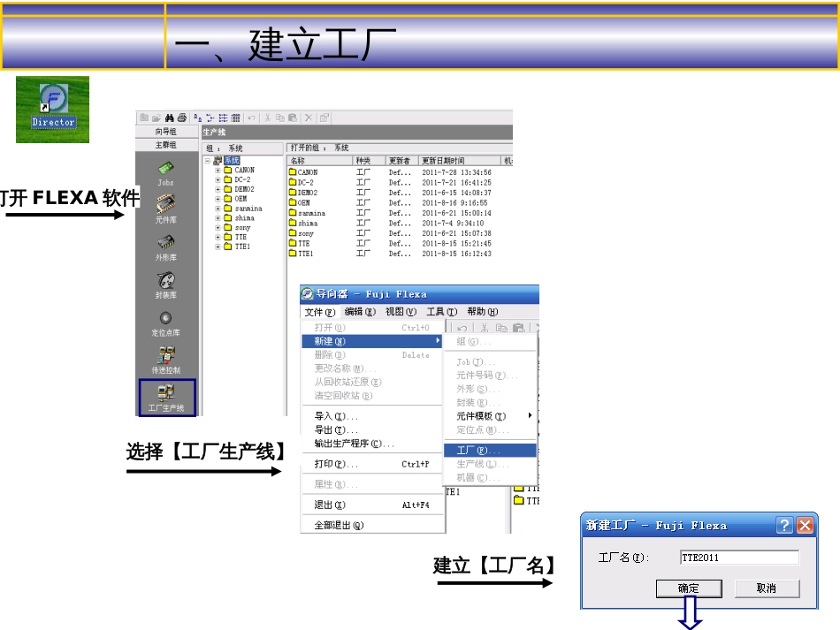This screenshot has width=840, height=630.
Task: Click the 确定 button in 新建工厂 dialog
Action: coord(689,588)
